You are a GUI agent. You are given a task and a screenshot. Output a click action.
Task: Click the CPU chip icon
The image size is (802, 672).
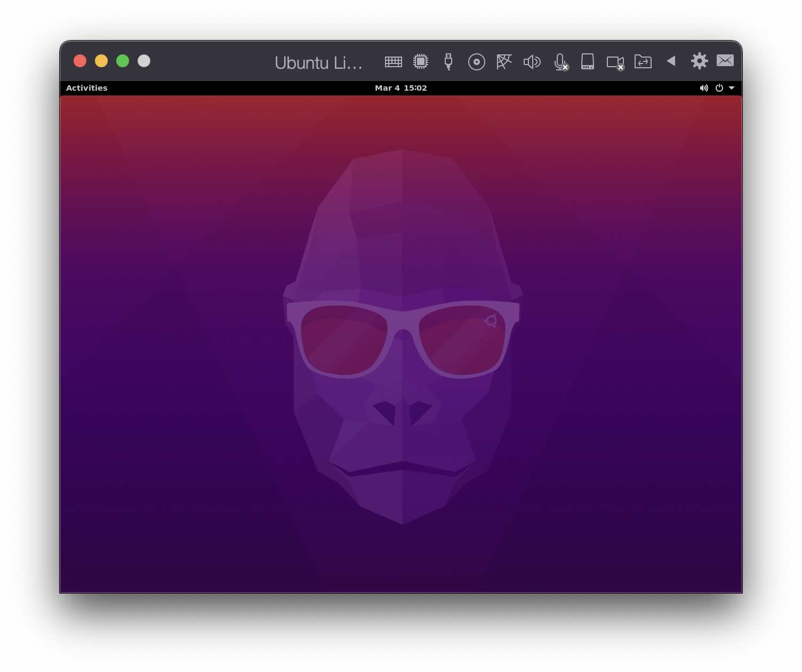tap(421, 61)
